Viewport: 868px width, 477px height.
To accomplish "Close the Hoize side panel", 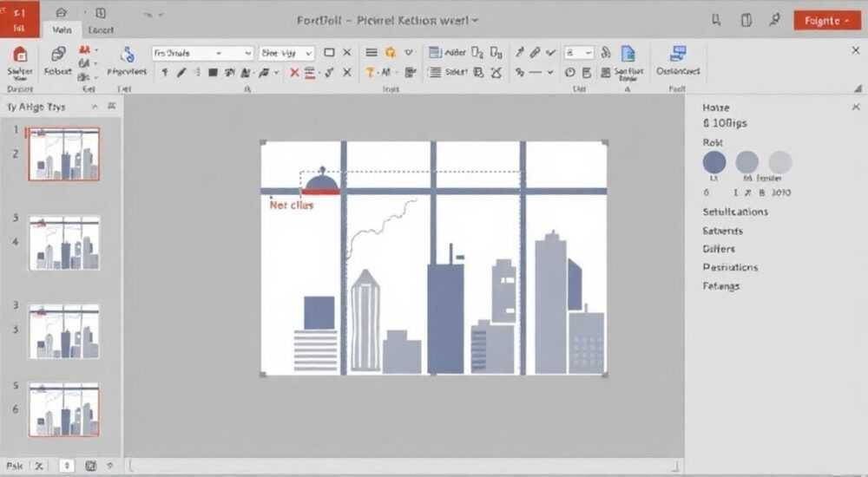I will [856, 107].
